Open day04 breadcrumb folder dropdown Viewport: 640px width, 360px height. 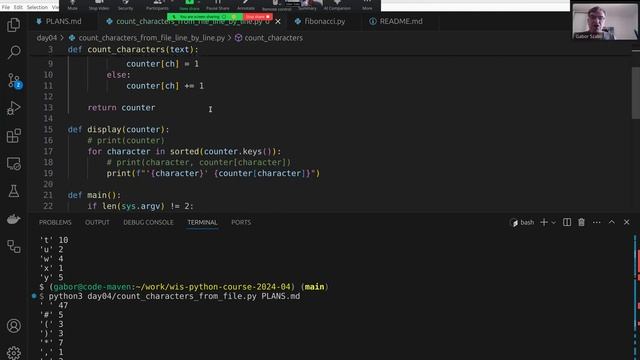click(47, 38)
